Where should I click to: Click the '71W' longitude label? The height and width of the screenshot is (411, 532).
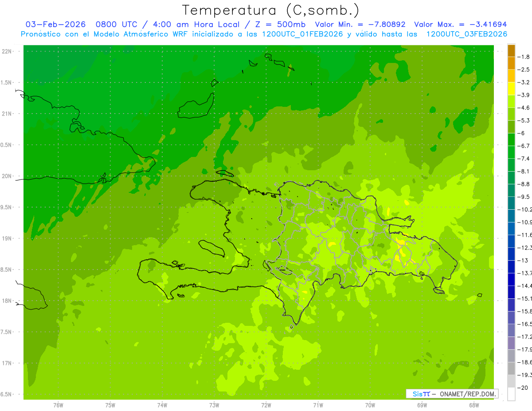tap(318, 405)
